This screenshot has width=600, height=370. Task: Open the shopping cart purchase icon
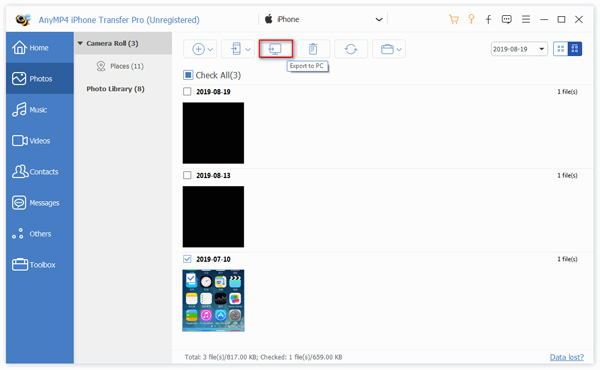(x=453, y=20)
